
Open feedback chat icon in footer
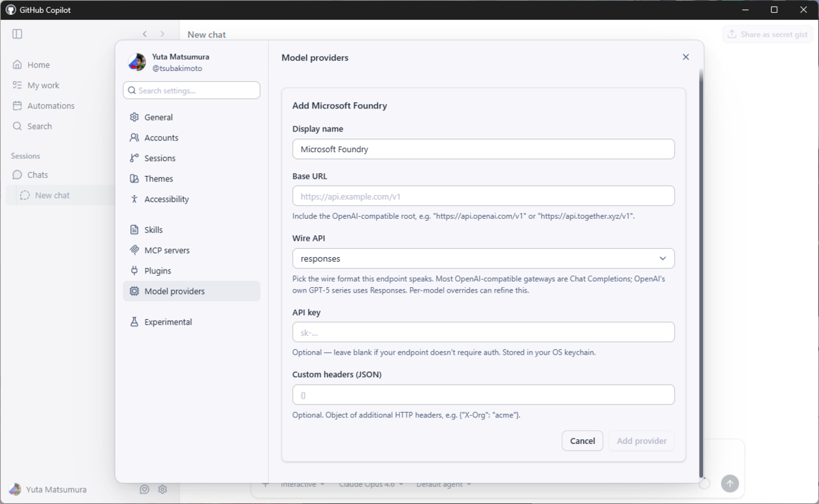145,489
